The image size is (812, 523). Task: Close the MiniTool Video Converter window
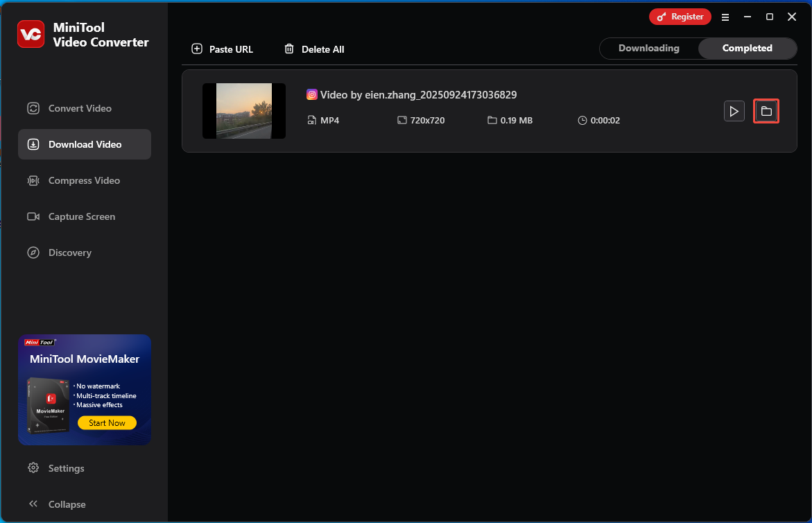pyautogui.click(x=792, y=17)
